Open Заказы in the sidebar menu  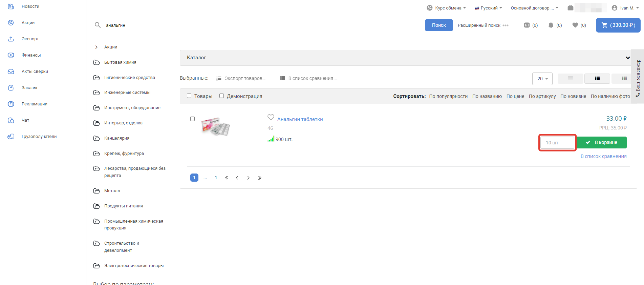(29, 88)
